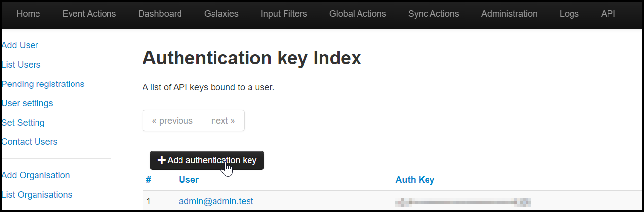Select the Contact Users link
This screenshot has height=212, width=644.
(30, 142)
